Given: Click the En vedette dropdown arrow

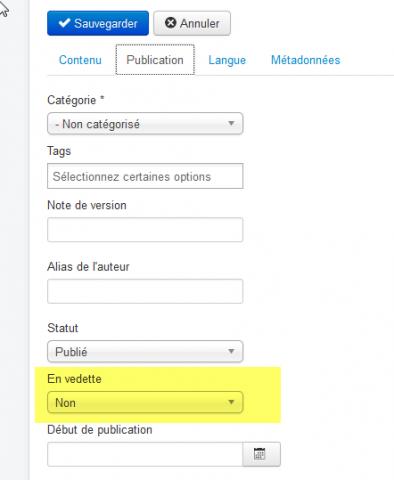Looking at the screenshot, I should pos(231,402).
